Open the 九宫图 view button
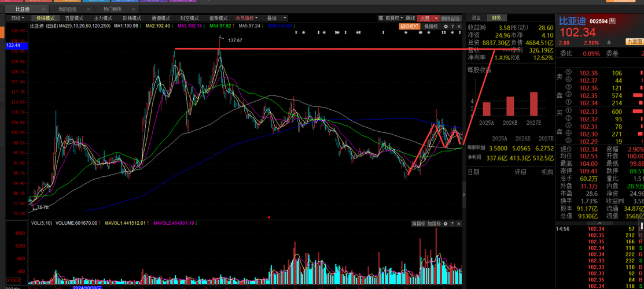Viewport: 644px width, 289px height. 634,42
